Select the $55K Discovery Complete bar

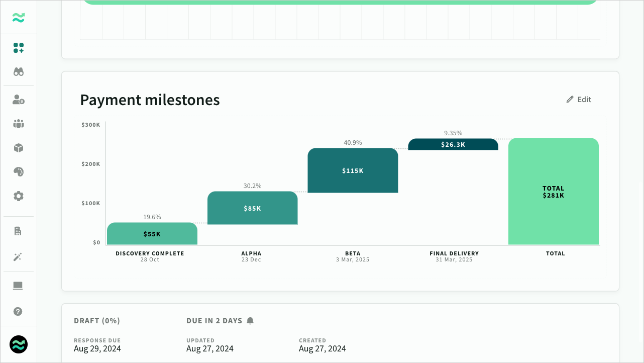click(x=152, y=234)
